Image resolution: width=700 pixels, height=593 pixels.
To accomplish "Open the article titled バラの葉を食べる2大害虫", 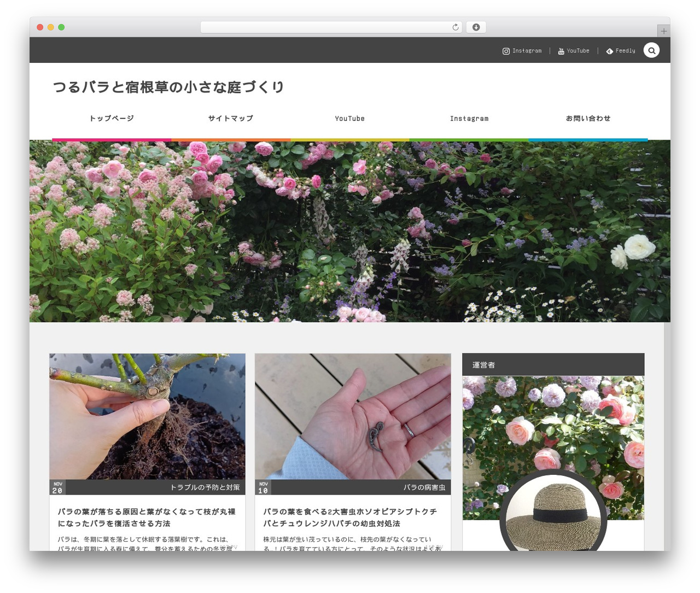I will (350, 518).
